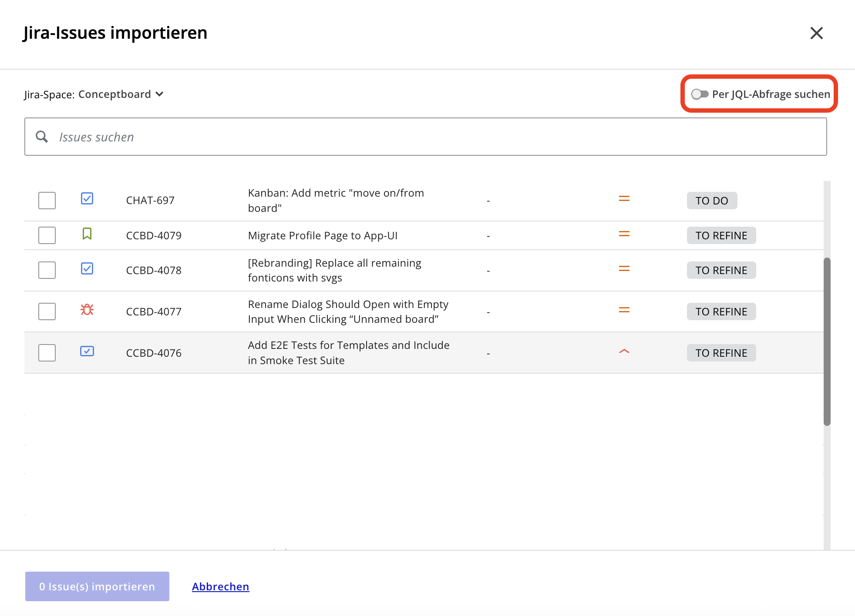Close the Jira-Issues importieren dialog

[x=816, y=33]
